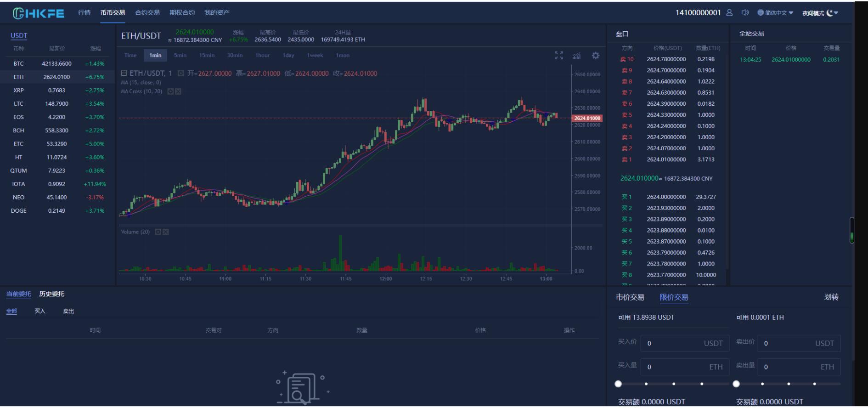The width and height of the screenshot is (868, 408).
Task: Switch chart to 15min interval
Action: point(207,56)
